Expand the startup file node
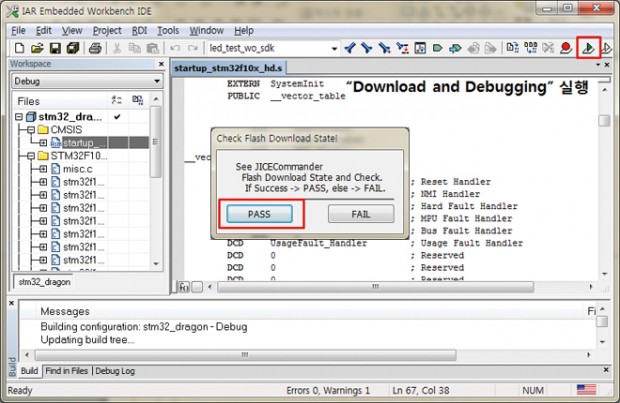Image resolution: width=620 pixels, height=403 pixels. click(43, 143)
